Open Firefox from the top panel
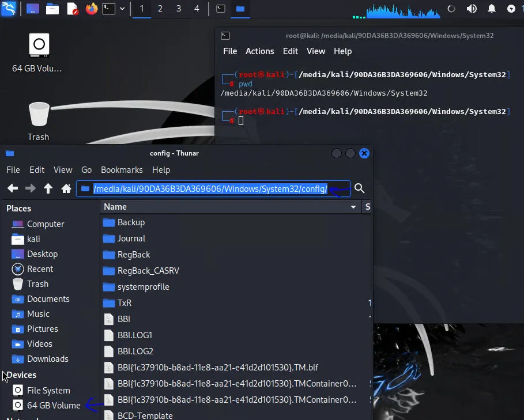 tap(91, 9)
